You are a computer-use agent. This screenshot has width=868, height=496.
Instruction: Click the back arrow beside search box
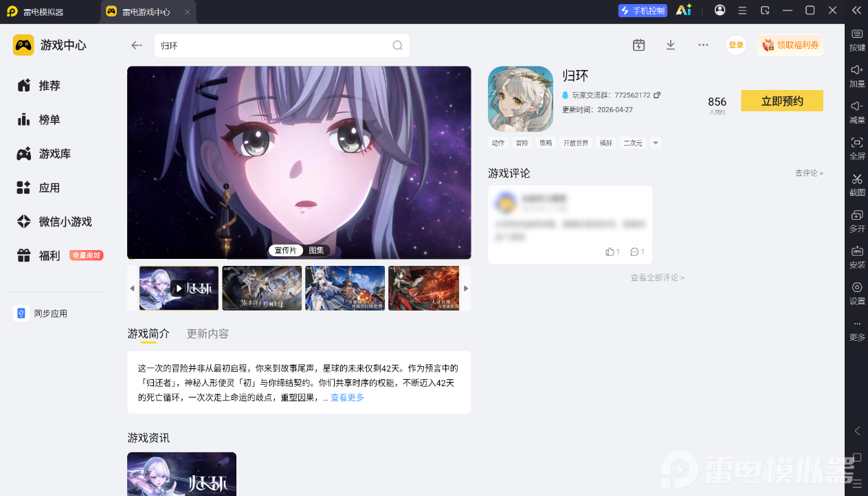pos(137,45)
